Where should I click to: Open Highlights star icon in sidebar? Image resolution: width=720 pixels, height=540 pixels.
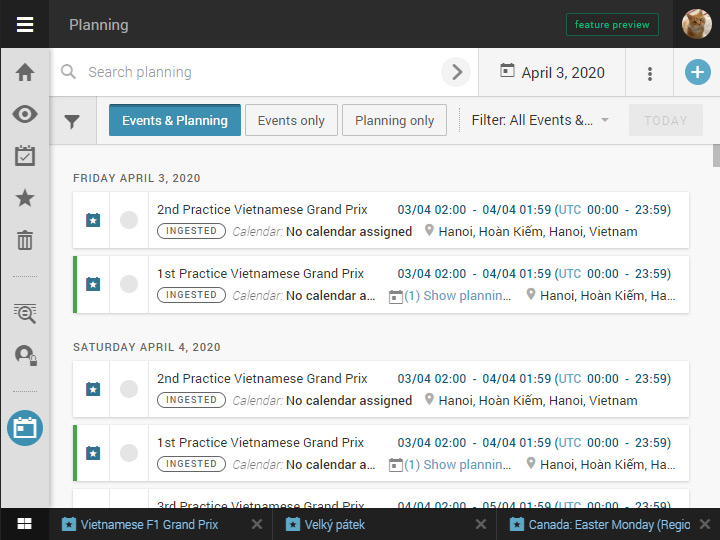tap(25, 198)
